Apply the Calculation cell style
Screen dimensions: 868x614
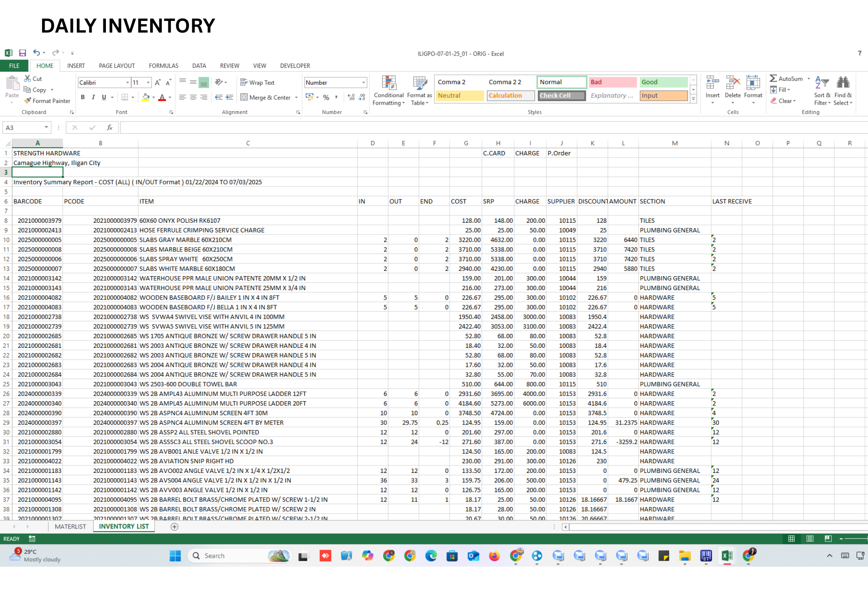coord(510,96)
